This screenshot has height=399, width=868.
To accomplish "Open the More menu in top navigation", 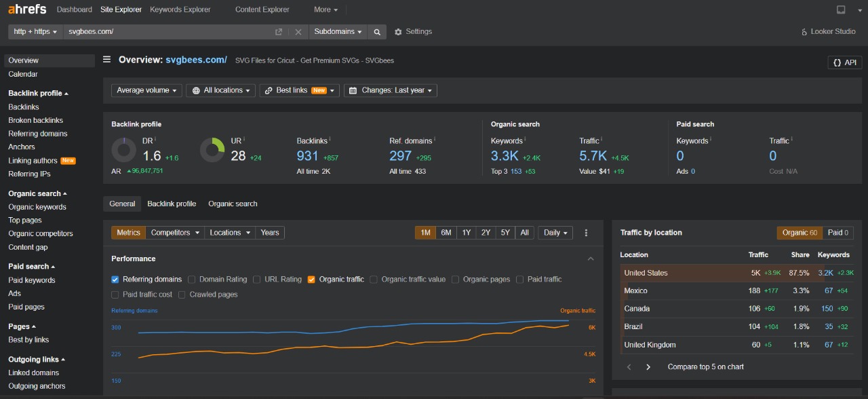I will pyautogui.click(x=326, y=9).
